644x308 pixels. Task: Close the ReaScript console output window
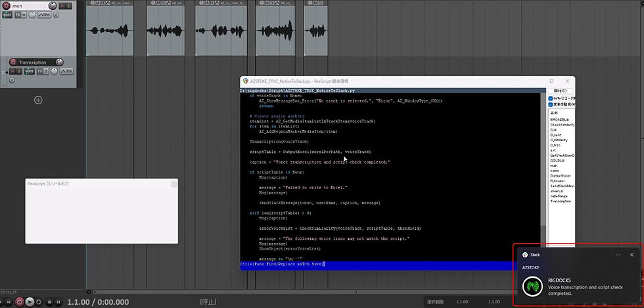point(174,184)
